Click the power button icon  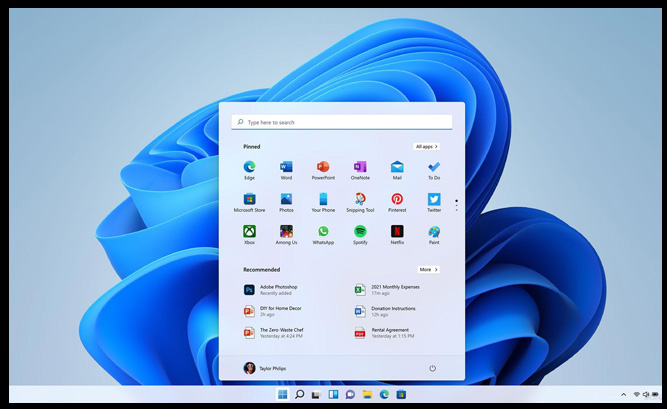click(433, 368)
